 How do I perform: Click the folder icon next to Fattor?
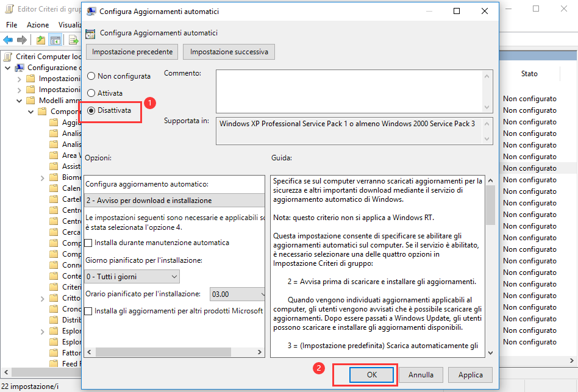[x=54, y=352]
